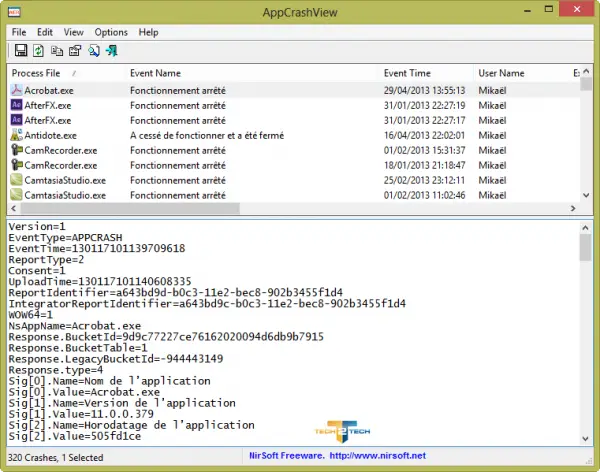Click the Find magnifier toolbar icon

click(93, 51)
